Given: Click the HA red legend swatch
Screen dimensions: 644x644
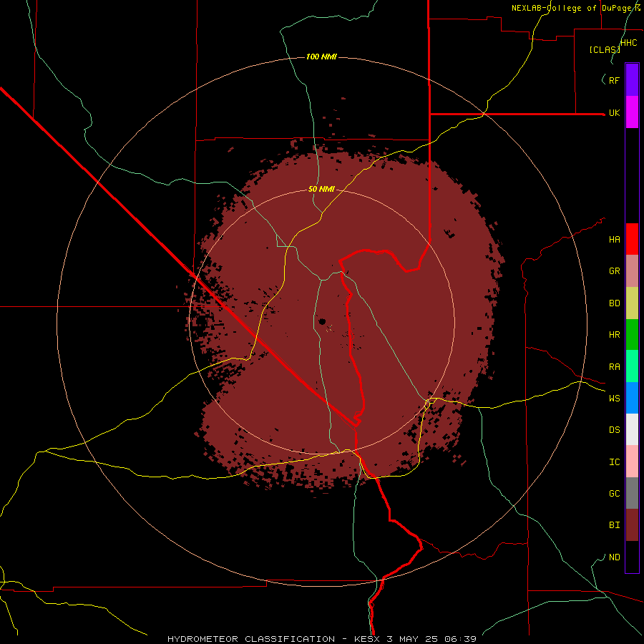Looking at the screenshot, I should (x=632, y=239).
